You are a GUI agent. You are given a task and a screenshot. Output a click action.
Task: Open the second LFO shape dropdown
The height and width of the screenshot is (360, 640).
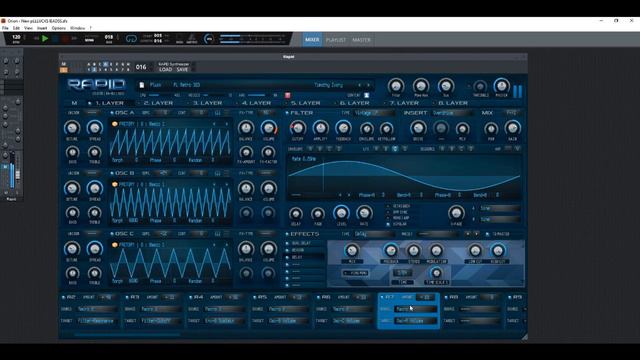pyautogui.click(x=500, y=219)
